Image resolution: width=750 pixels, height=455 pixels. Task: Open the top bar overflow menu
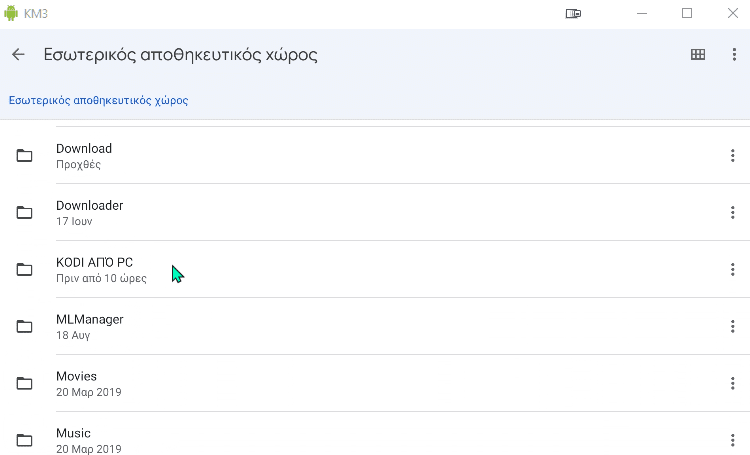(x=734, y=55)
